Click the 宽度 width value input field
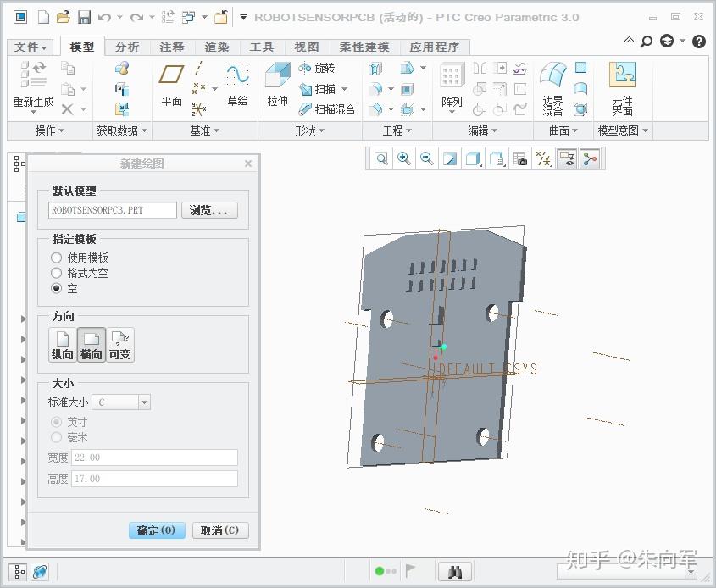Viewport: 716px width, 588px height. pyautogui.click(x=154, y=457)
